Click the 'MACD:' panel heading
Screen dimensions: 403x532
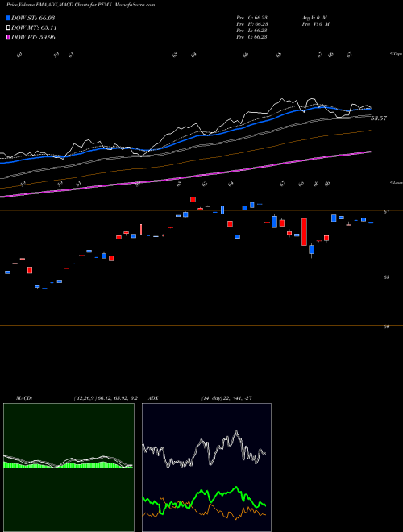pos(24,398)
